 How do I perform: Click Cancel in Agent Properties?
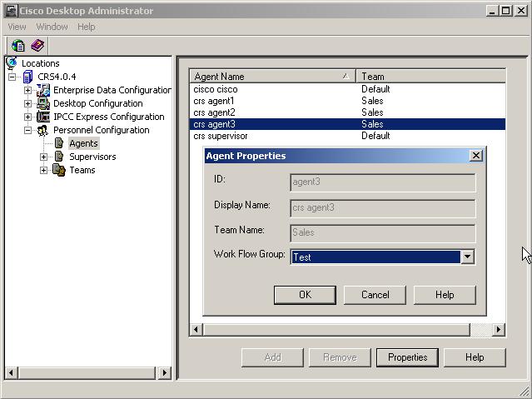375,294
